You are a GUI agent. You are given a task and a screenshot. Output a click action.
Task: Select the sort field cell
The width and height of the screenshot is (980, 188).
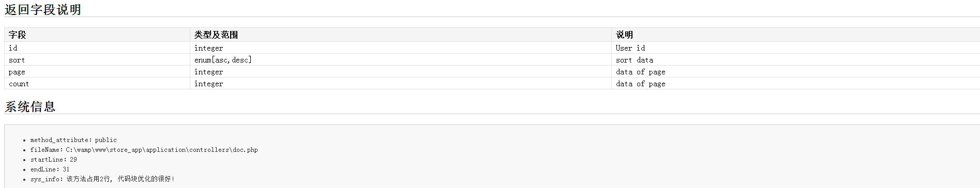point(97,60)
